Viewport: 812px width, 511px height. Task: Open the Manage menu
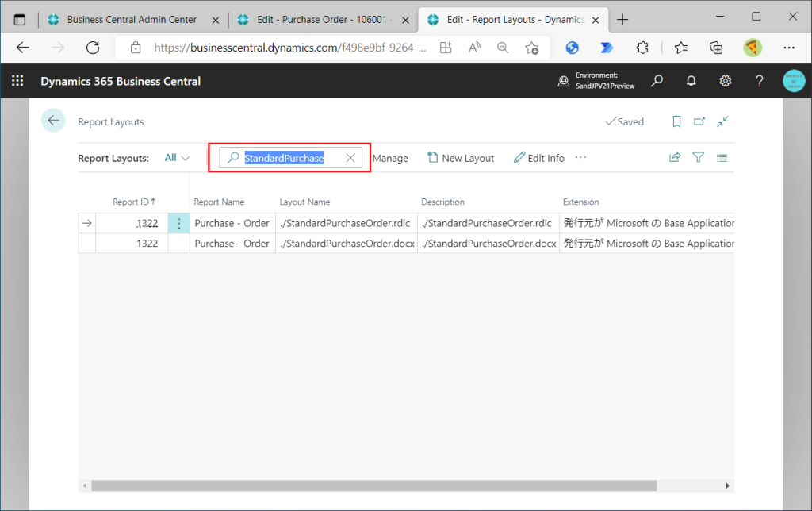tap(390, 158)
